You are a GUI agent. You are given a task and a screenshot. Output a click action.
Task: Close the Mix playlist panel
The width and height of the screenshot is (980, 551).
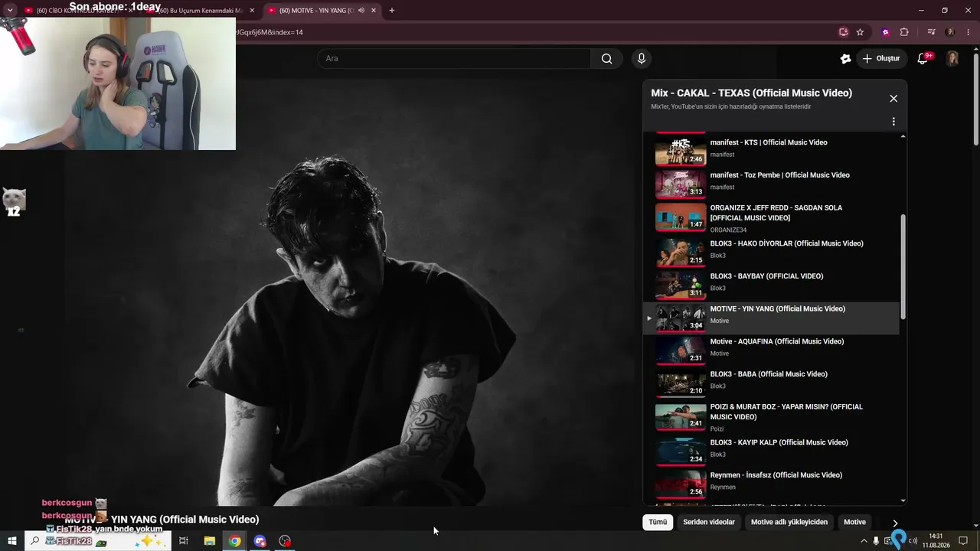[x=893, y=99]
